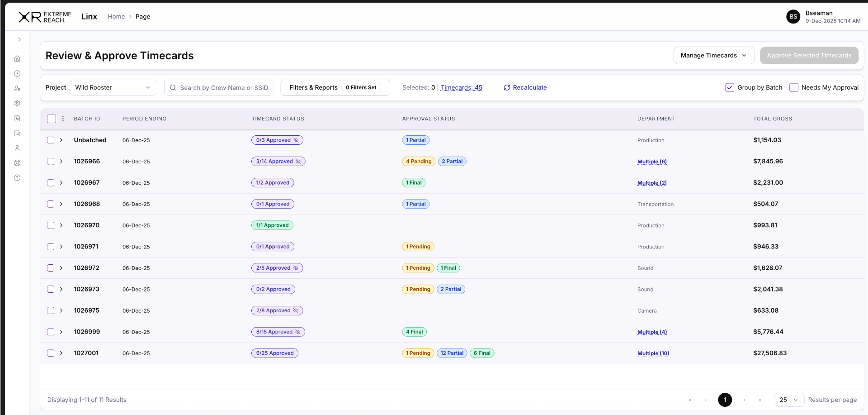This screenshot has height=415, width=868.
Task: Open Multiple (10) department link
Action: (x=653, y=353)
